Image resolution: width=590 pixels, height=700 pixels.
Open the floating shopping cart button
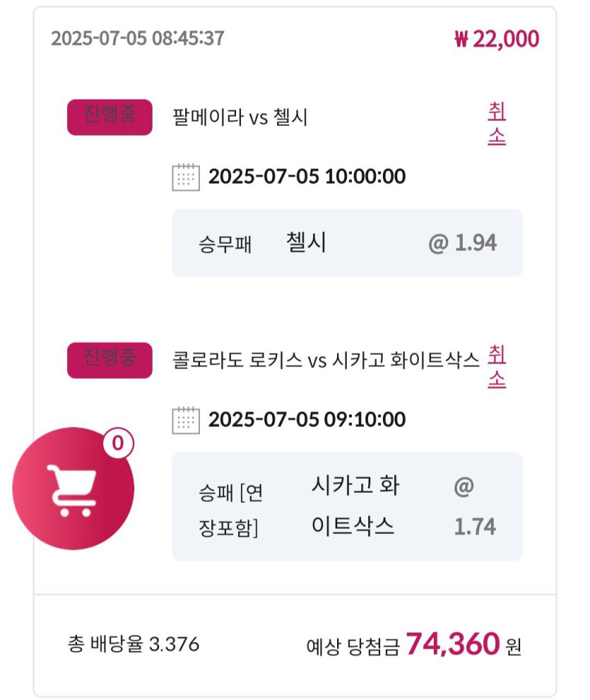73,489
